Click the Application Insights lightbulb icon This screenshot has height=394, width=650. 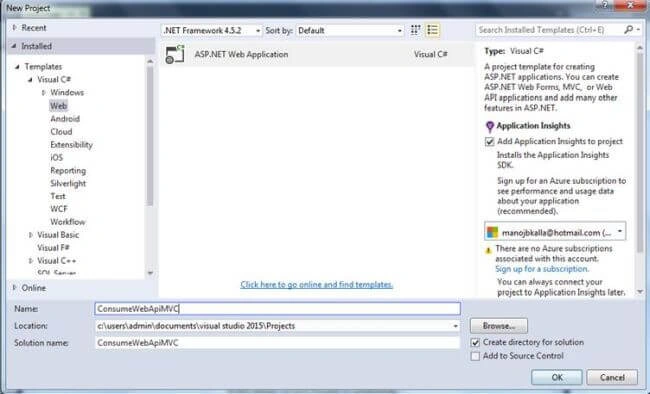490,126
